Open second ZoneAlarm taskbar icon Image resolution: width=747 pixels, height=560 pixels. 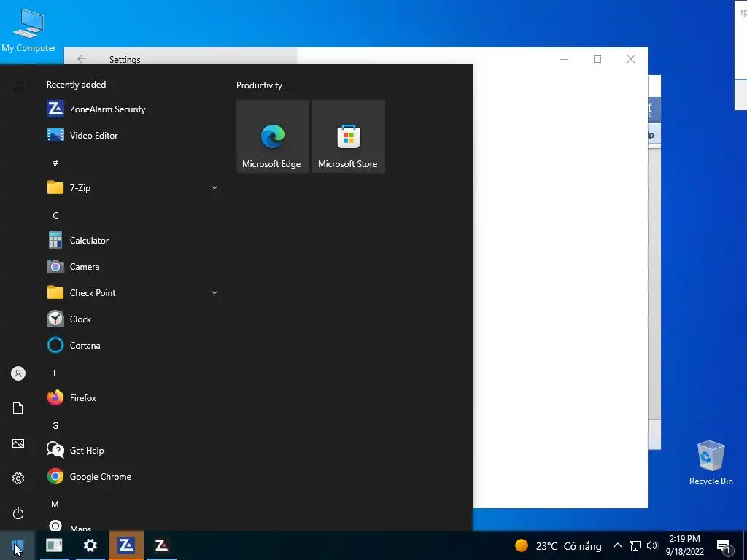[x=161, y=545]
